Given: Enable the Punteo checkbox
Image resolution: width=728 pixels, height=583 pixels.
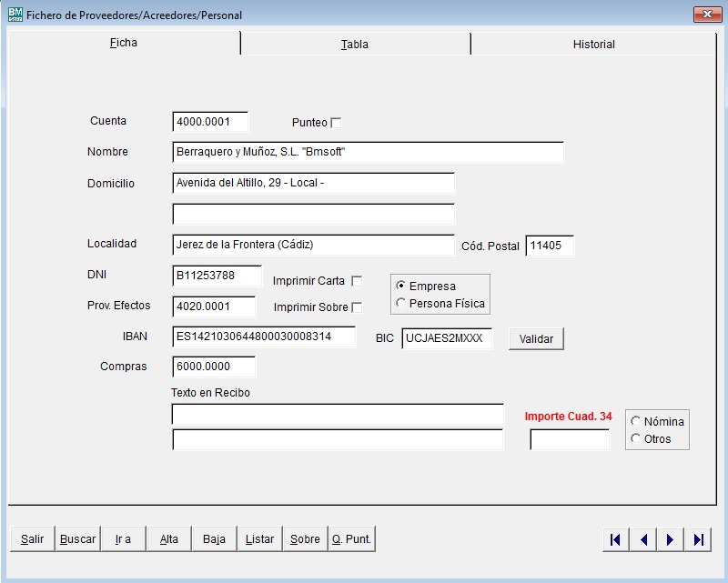Looking at the screenshot, I should tap(336, 123).
